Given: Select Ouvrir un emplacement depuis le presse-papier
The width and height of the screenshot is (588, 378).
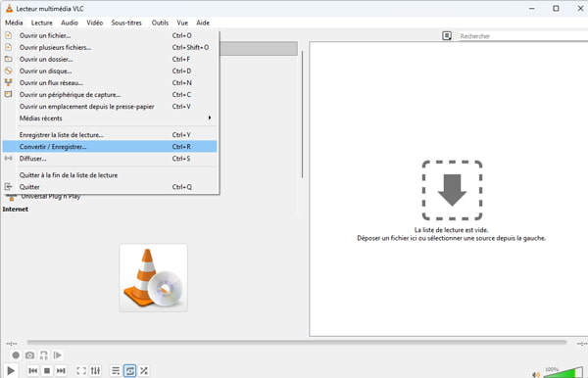Looking at the screenshot, I should 110,107.
